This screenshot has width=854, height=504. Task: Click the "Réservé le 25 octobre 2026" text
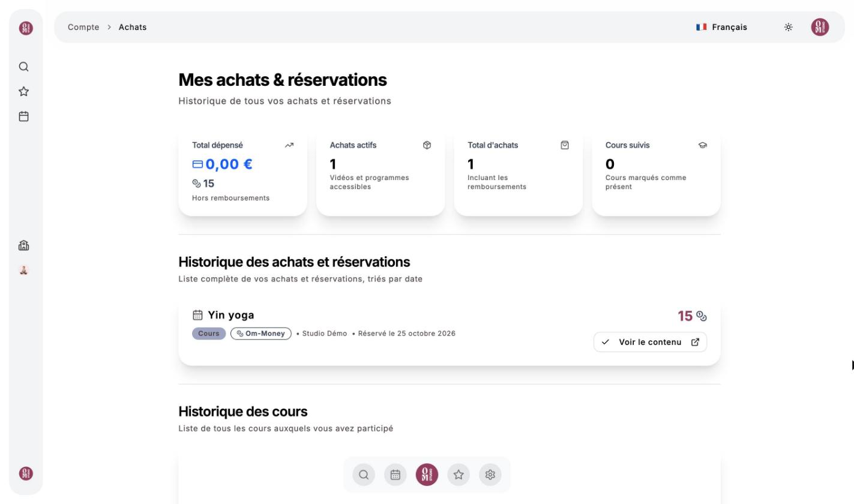[407, 334]
